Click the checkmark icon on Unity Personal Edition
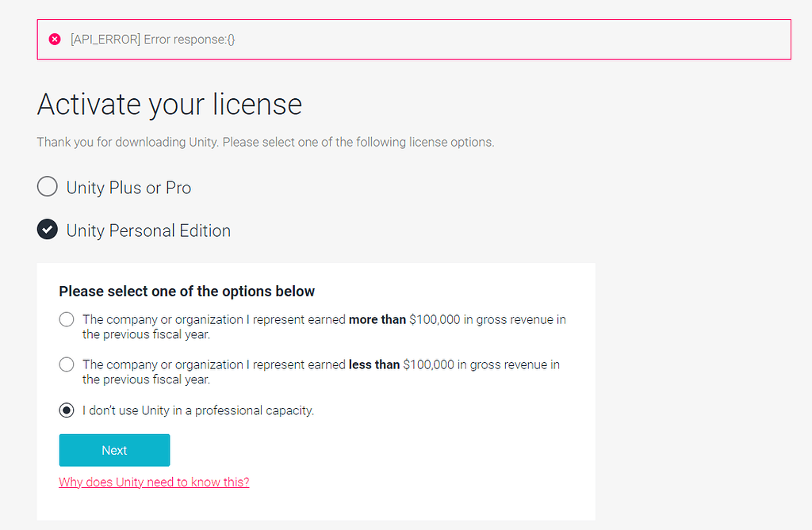The height and width of the screenshot is (530, 812). (x=47, y=229)
